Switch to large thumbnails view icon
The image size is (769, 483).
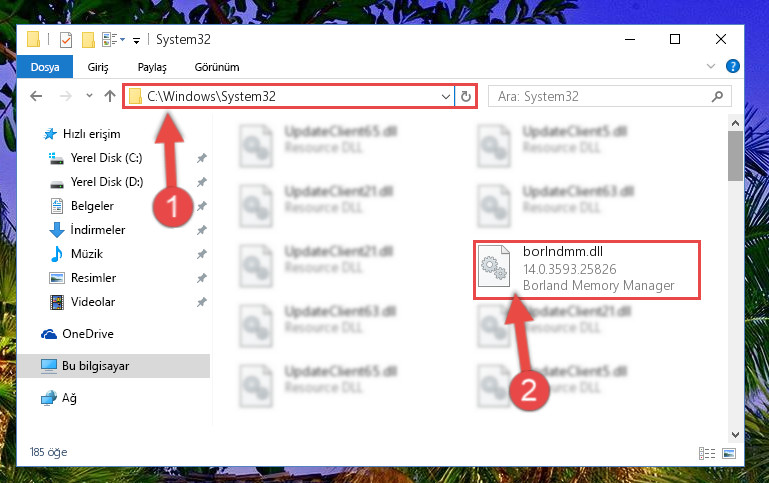729,454
